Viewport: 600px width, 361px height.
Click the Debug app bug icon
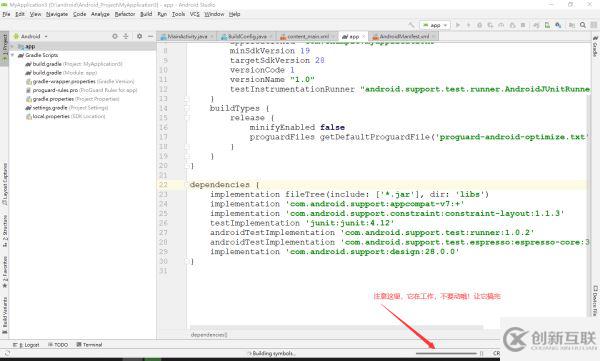pos(479,25)
